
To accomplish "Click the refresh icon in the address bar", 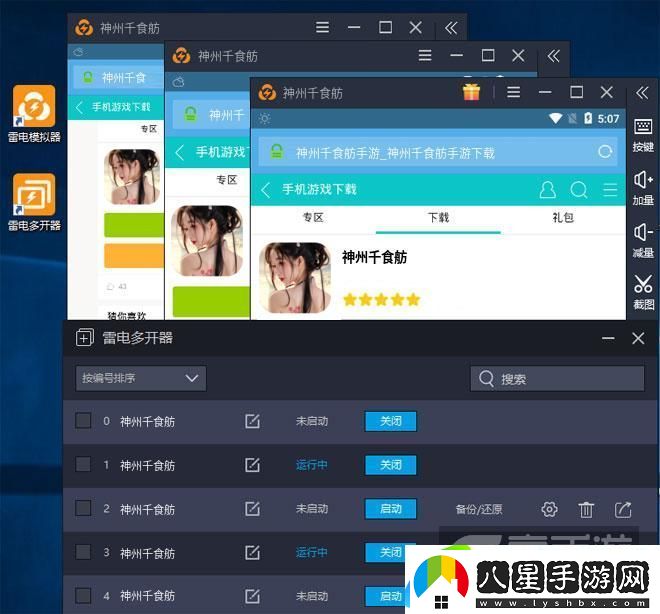I will click(605, 152).
